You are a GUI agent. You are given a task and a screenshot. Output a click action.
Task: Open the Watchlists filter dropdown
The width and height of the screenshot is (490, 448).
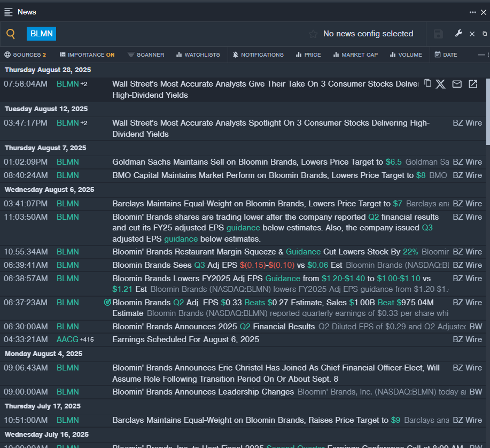(198, 55)
